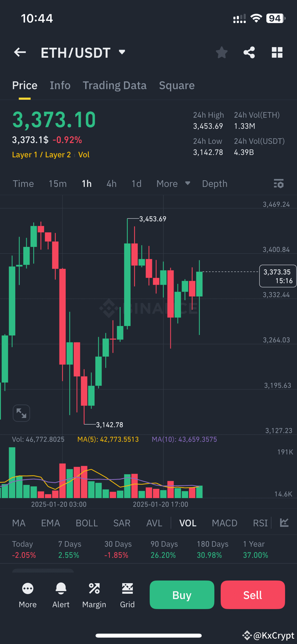Set a price Alert via the bell icon
The height and width of the screenshot is (644, 297).
tap(61, 594)
